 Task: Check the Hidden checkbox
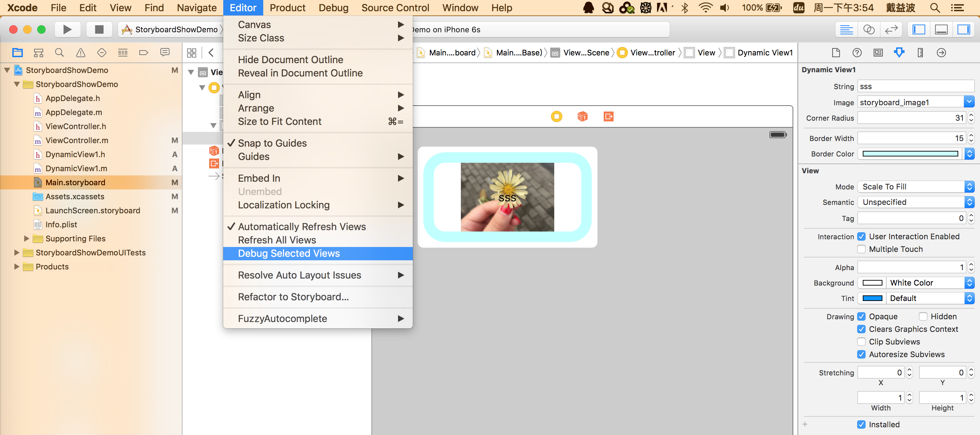click(923, 316)
